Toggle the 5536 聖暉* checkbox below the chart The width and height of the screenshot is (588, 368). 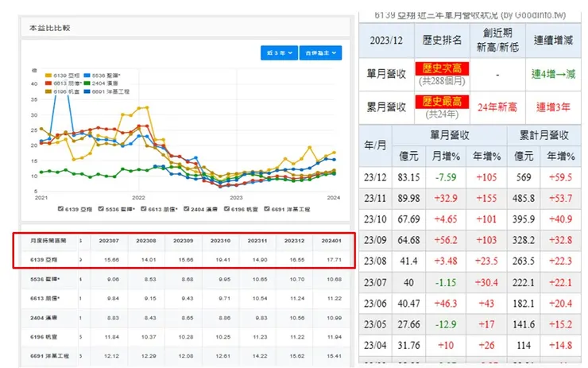pos(101,209)
